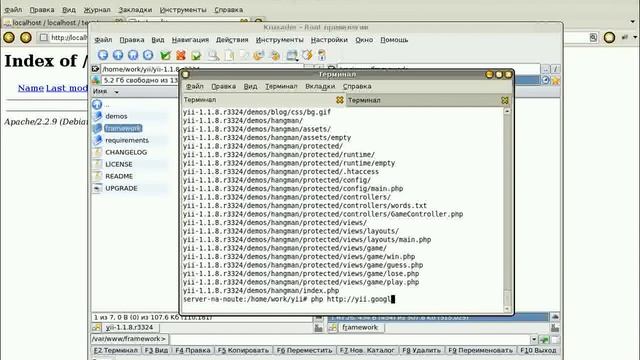This screenshot has width=640, height=360.
Task: Open the terminal window's Терминал menu
Action: [281, 87]
